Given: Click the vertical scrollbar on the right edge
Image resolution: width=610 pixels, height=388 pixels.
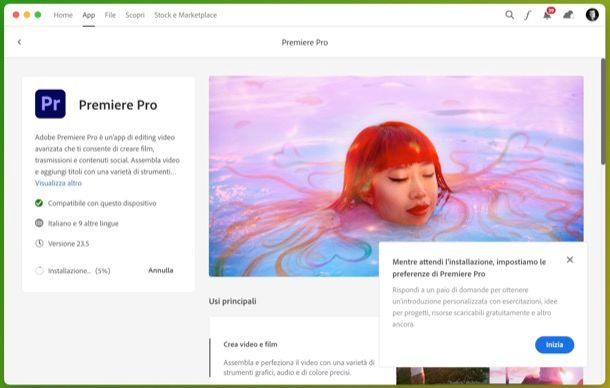Looking at the screenshot, I should 603,111.
